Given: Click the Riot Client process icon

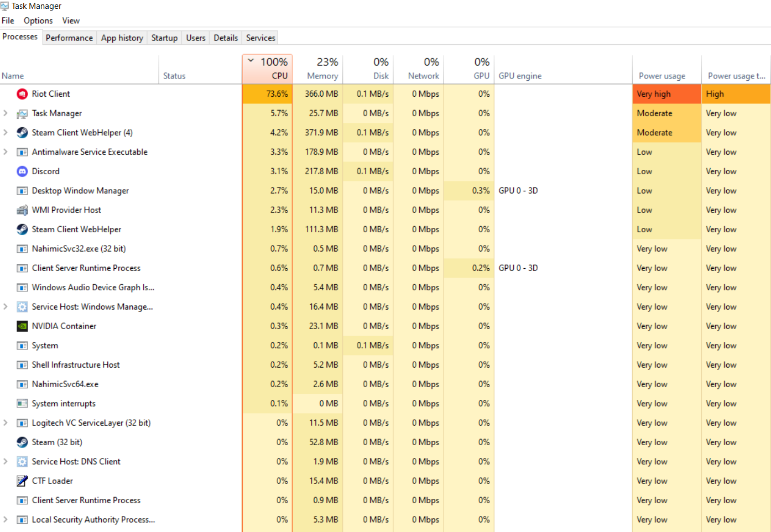Looking at the screenshot, I should (x=22, y=94).
